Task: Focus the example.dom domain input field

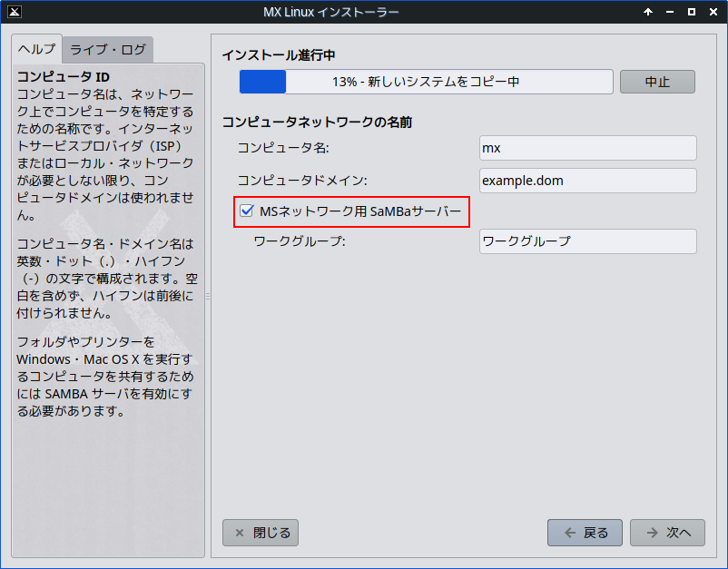Action: (587, 181)
